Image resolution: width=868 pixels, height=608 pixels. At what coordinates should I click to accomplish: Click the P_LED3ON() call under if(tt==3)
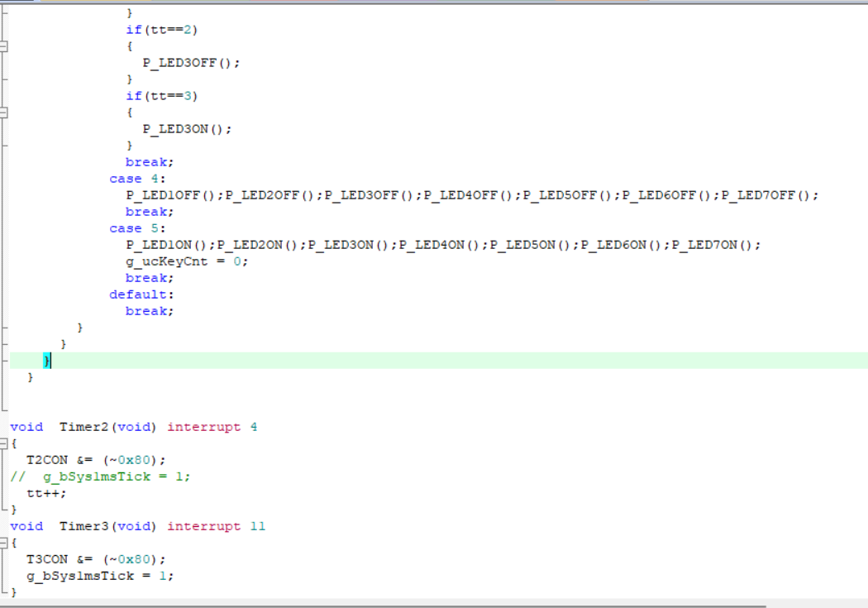[x=187, y=129]
